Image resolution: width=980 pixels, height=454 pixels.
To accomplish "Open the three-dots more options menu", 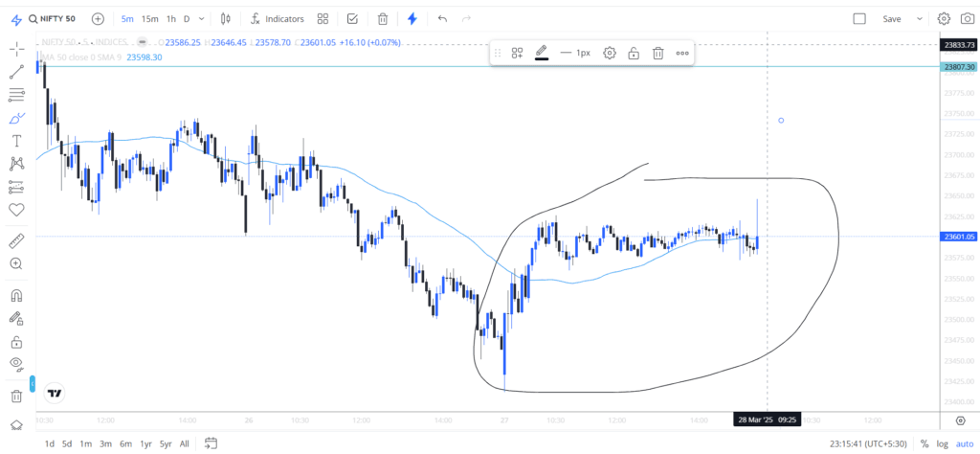I will (682, 53).
